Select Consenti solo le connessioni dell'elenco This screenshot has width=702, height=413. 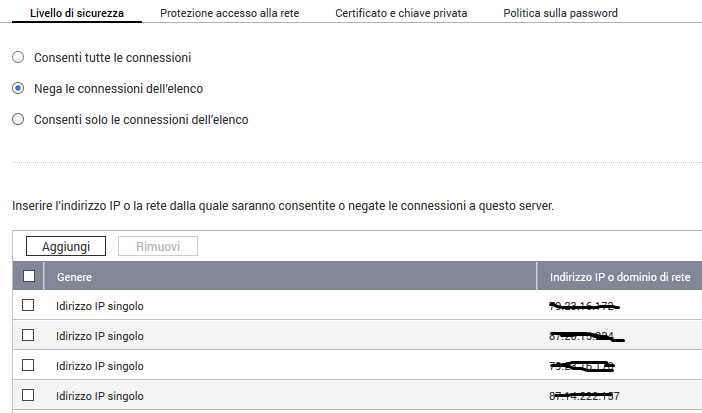18,119
